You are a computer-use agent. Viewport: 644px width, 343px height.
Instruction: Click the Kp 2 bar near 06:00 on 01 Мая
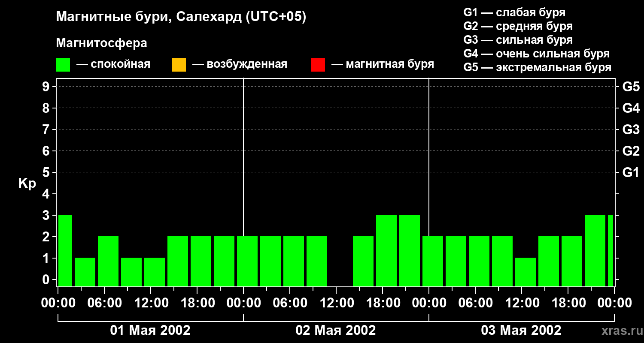[x=108, y=261]
